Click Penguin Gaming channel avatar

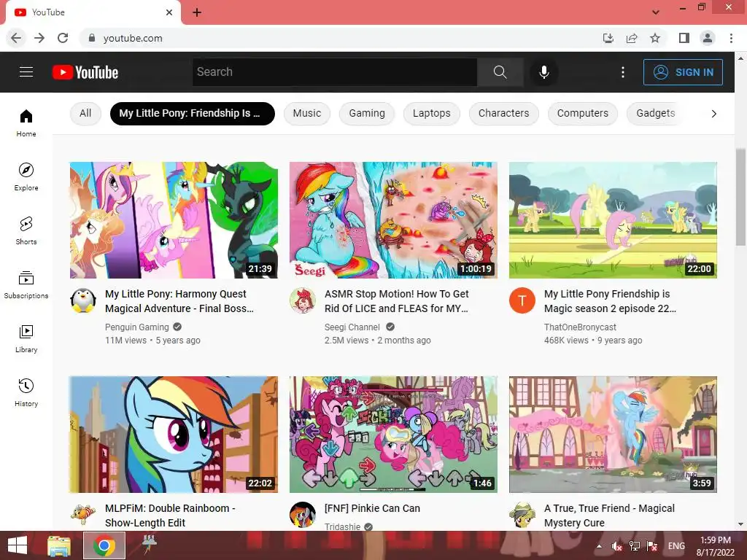click(x=83, y=300)
